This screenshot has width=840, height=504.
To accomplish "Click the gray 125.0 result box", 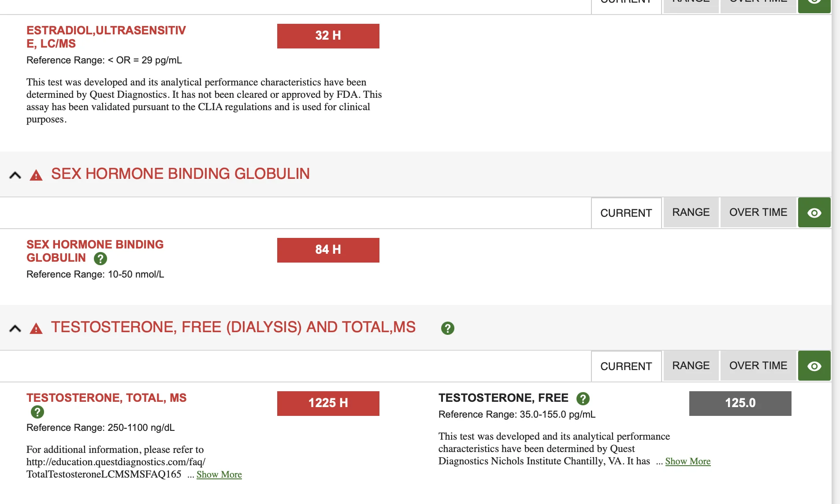I will click(740, 403).
